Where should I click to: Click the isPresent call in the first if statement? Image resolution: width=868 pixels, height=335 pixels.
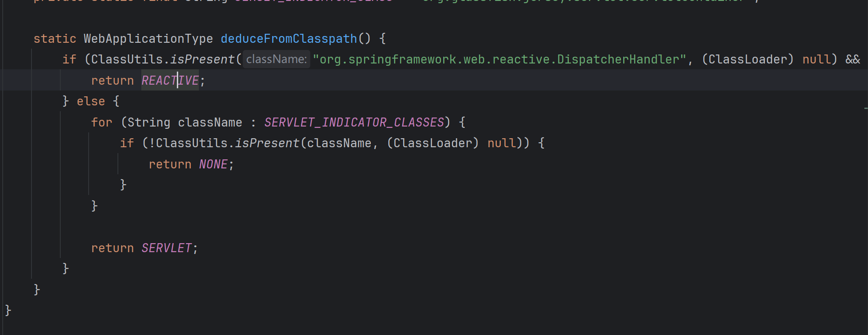click(x=202, y=59)
